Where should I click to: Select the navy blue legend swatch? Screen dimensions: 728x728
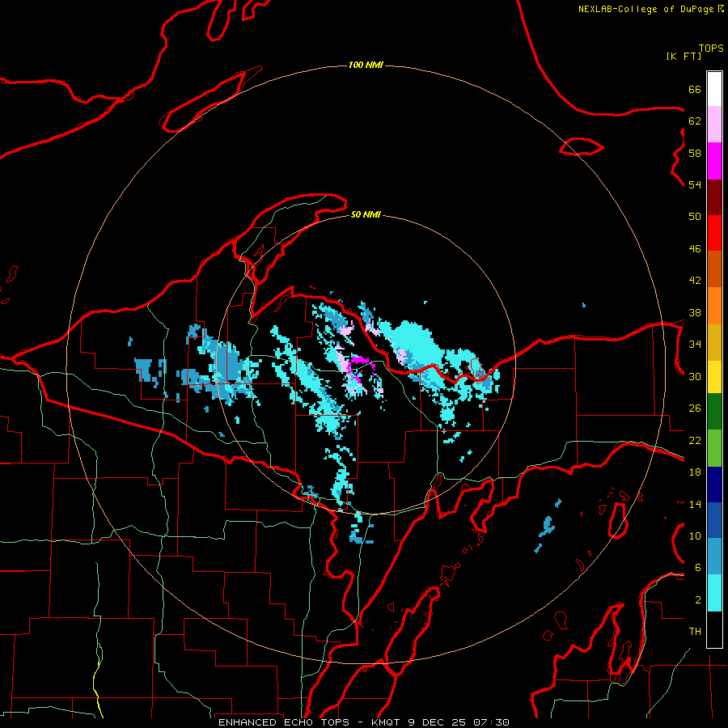714,485
